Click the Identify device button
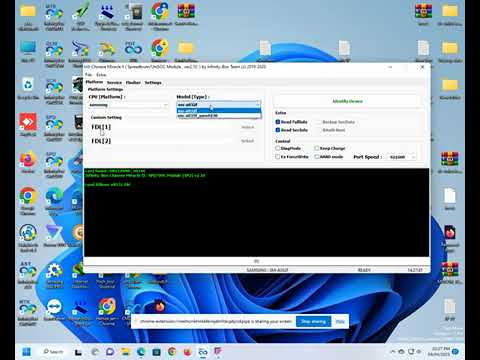Viewport: 480px width, 360px height. coord(347,101)
